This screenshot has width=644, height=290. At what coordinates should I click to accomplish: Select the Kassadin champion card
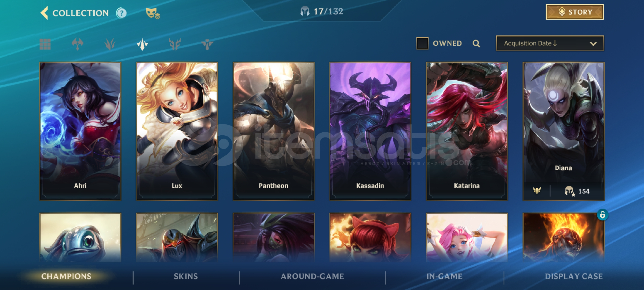click(370, 131)
